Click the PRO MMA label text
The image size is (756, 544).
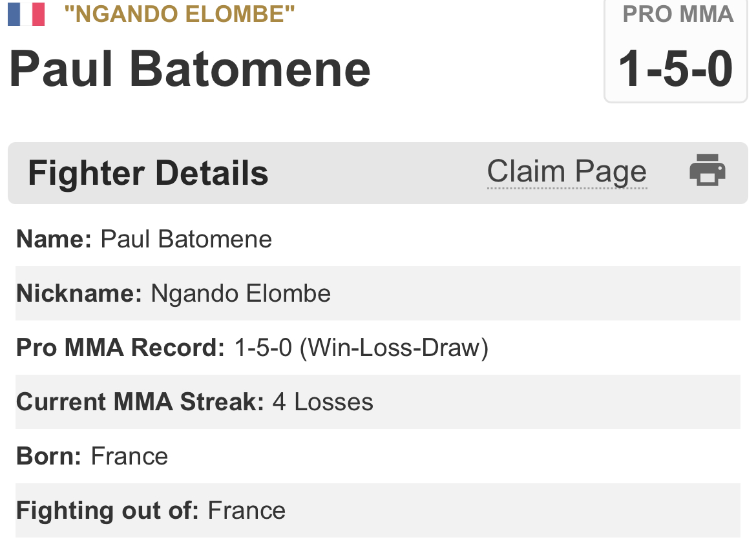(x=678, y=14)
